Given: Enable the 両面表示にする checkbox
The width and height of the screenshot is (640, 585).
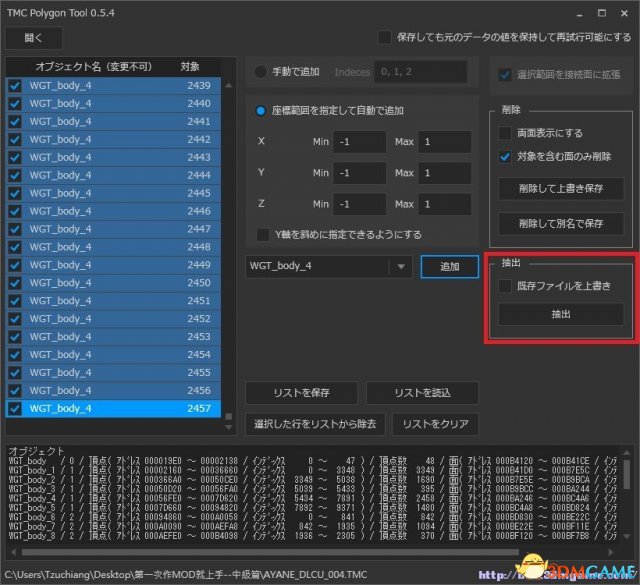Looking at the screenshot, I should point(506,133).
